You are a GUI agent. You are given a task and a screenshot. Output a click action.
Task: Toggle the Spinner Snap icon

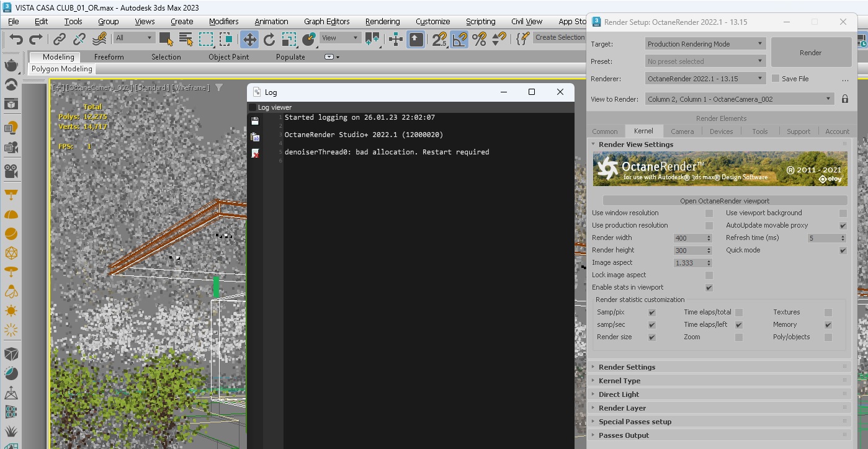499,39
